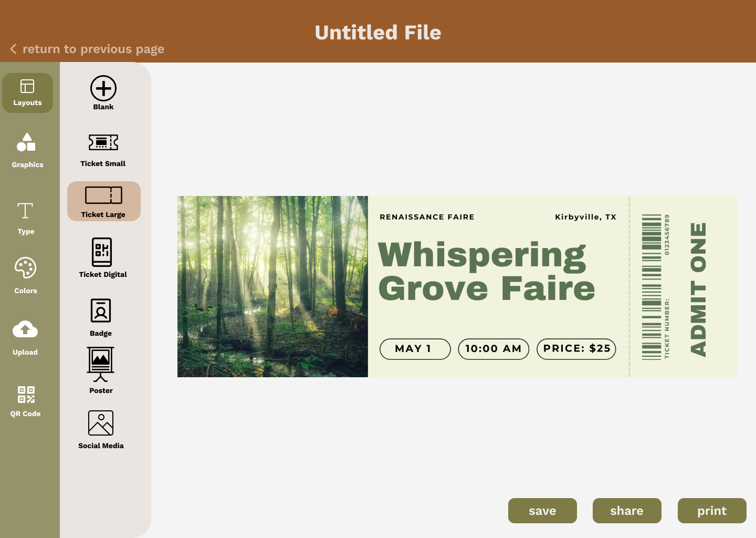Select the ADMIT ONE vertical text
The width and height of the screenshot is (756, 538).
pyautogui.click(x=698, y=289)
